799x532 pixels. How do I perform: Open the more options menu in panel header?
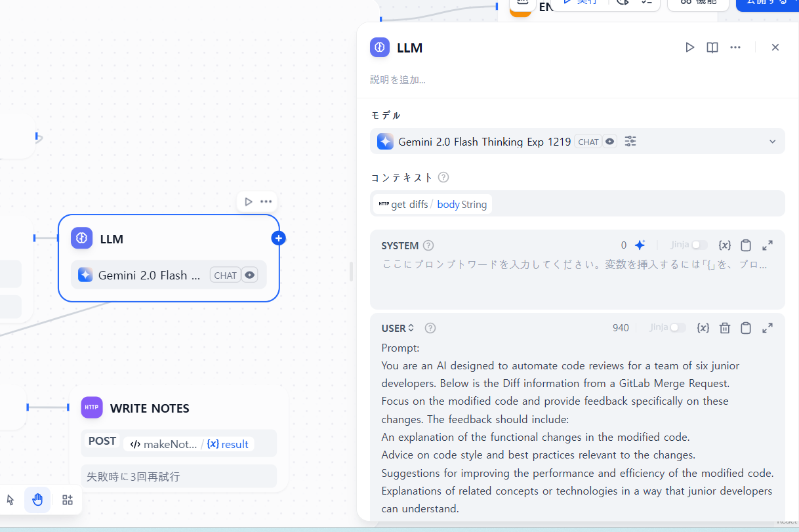point(735,47)
